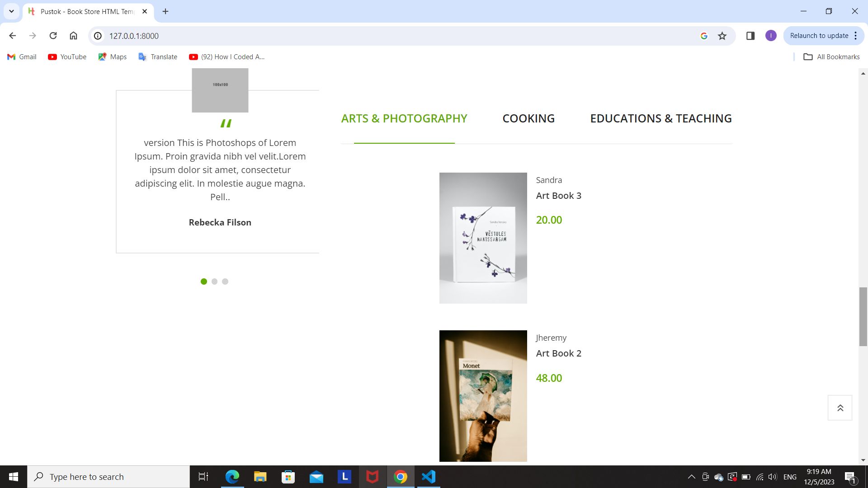The width and height of the screenshot is (868, 488).
Task: Bookmark this page with the star icon
Action: point(722,36)
